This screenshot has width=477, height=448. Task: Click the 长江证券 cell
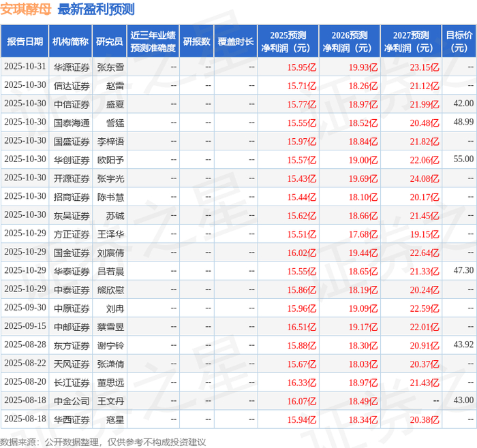coord(72,383)
